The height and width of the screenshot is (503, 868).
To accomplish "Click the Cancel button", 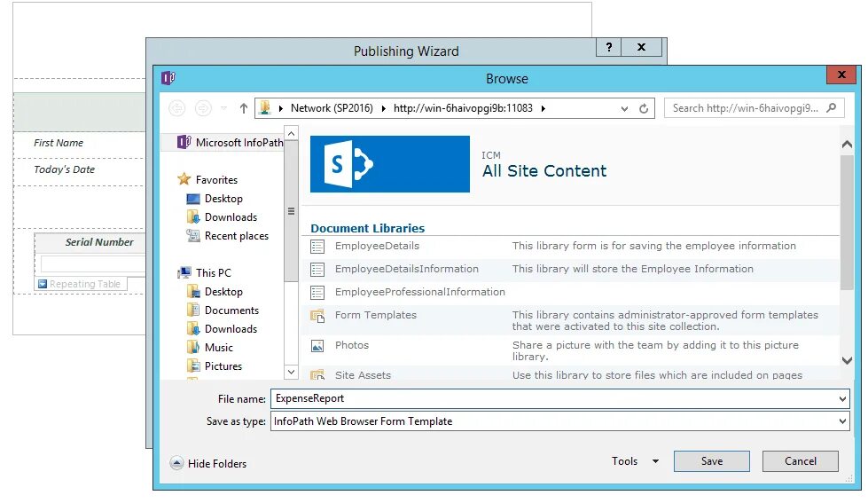I will pyautogui.click(x=800, y=461).
